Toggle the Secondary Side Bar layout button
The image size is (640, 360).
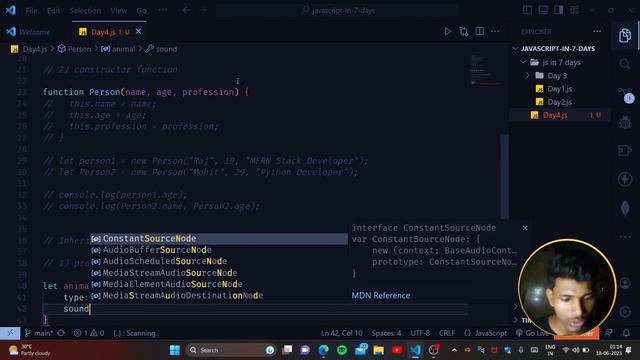(x=559, y=11)
